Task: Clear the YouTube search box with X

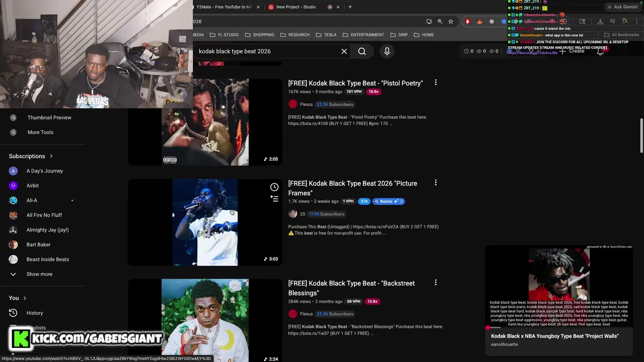Action: (344, 51)
